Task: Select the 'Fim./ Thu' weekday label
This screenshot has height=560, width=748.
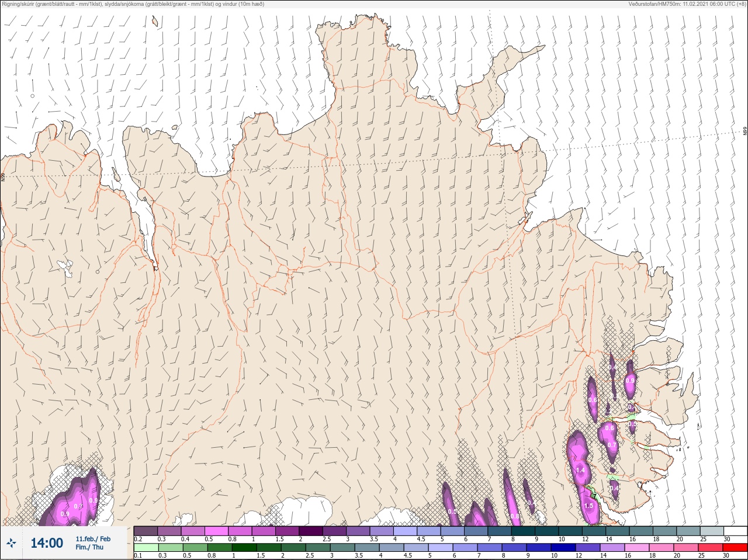Action: (89, 547)
